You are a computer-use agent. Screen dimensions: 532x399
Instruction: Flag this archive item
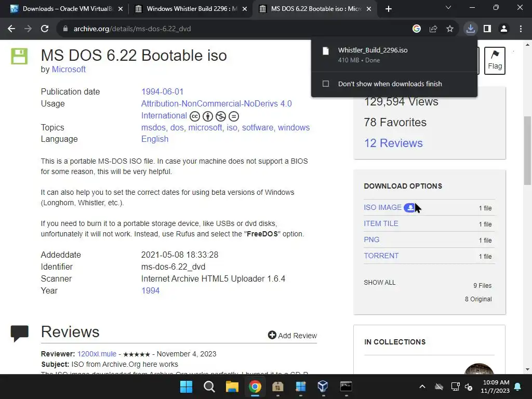pos(495,60)
